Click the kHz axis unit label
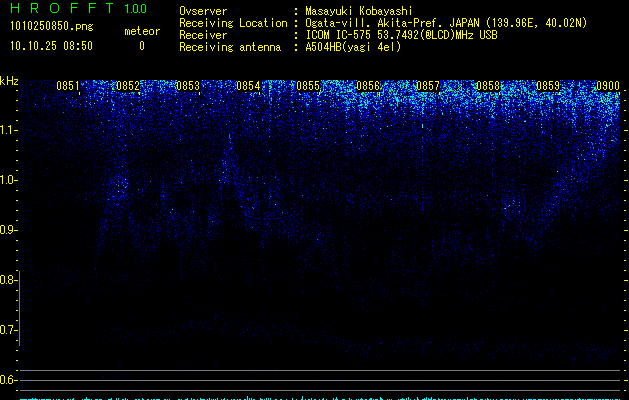Image resolution: width=629 pixels, height=400 pixels. tap(9, 81)
